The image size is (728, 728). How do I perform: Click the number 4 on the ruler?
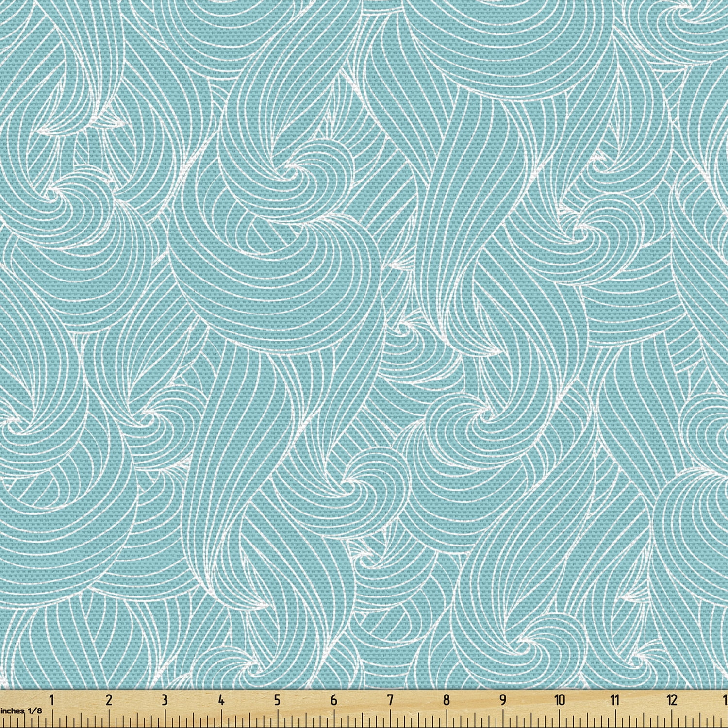pos(221,699)
